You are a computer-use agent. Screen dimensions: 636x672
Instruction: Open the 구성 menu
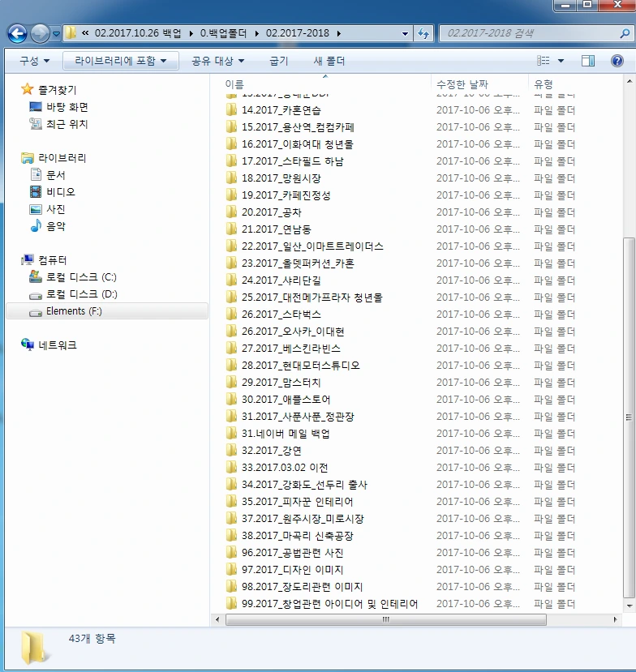34,61
